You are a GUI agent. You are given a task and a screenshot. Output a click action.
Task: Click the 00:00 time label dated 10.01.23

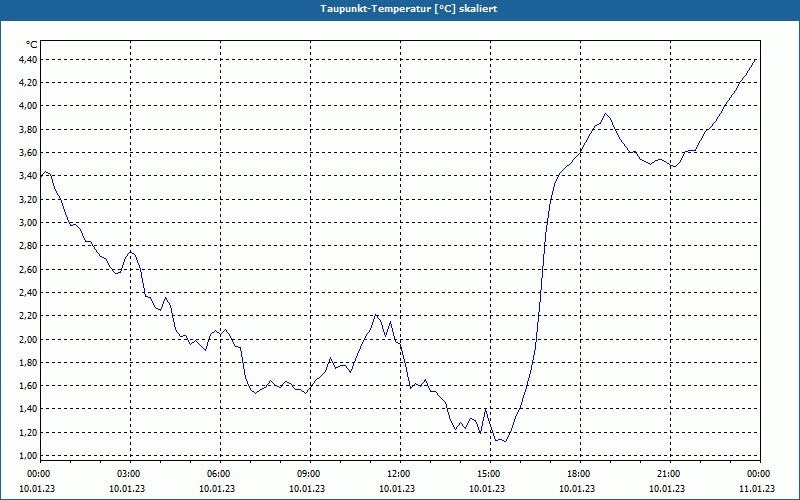pos(37,474)
